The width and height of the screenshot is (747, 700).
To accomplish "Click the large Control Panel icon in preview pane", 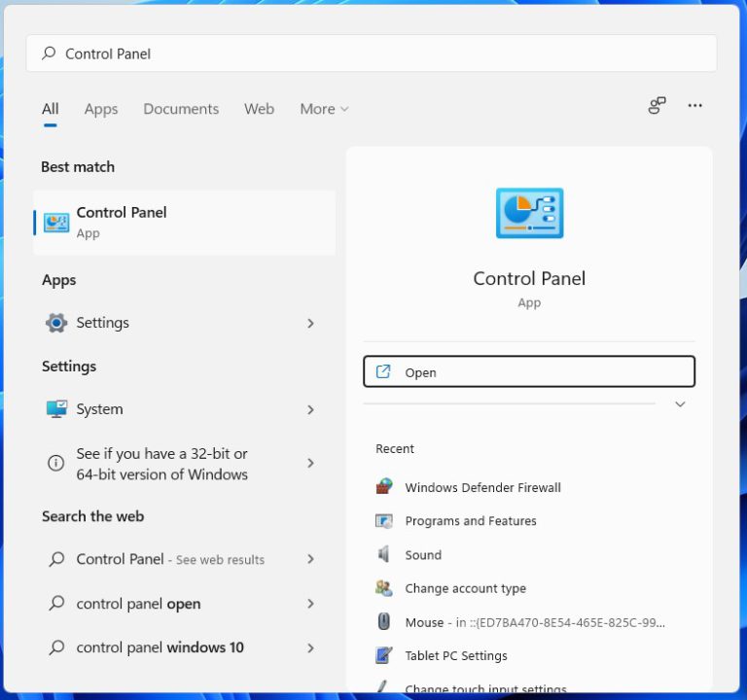I will click(529, 214).
